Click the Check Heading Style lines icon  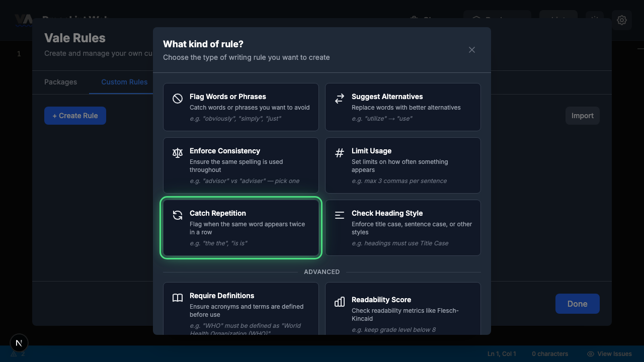pos(340,215)
